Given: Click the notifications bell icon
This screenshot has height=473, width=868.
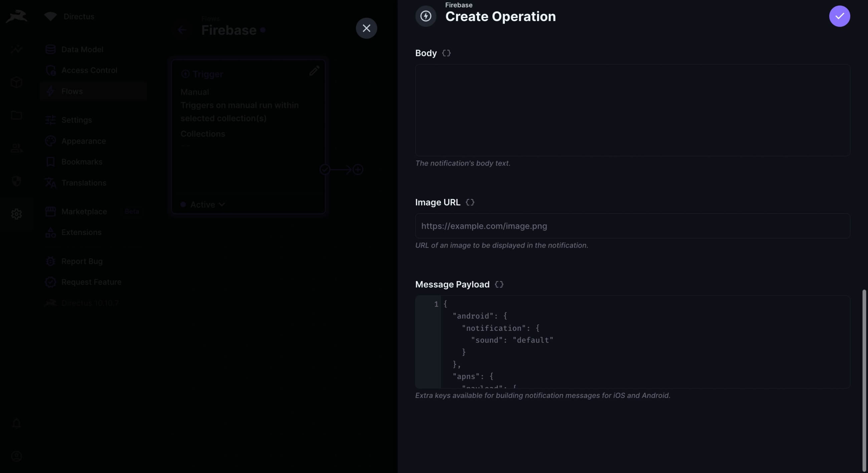Looking at the screenshot, I should tap(16, 424).
